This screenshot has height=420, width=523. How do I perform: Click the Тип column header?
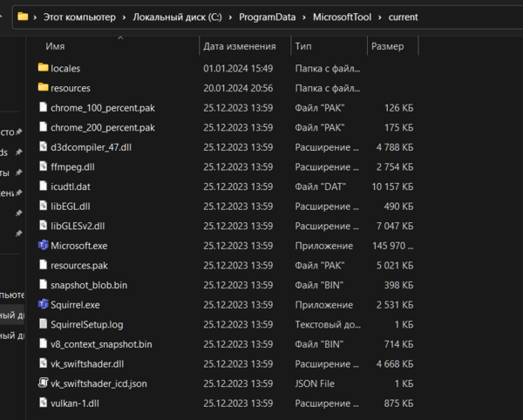pos(303,45)
